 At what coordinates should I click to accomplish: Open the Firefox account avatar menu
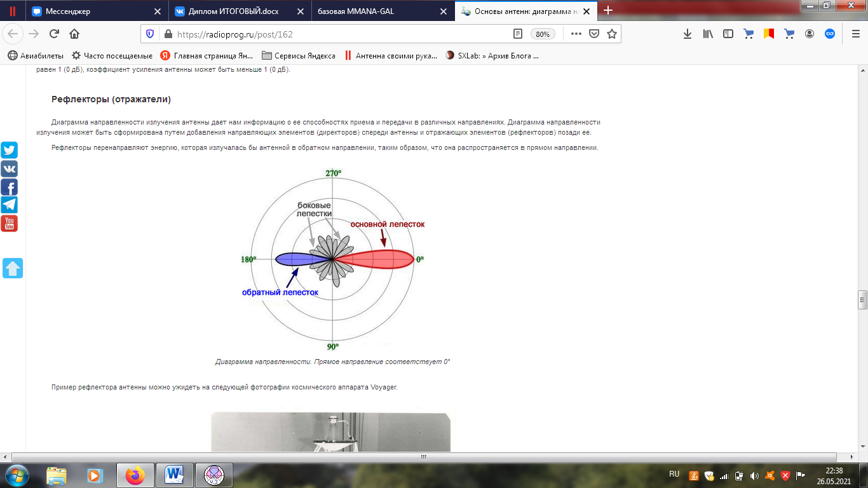[810, 34]
